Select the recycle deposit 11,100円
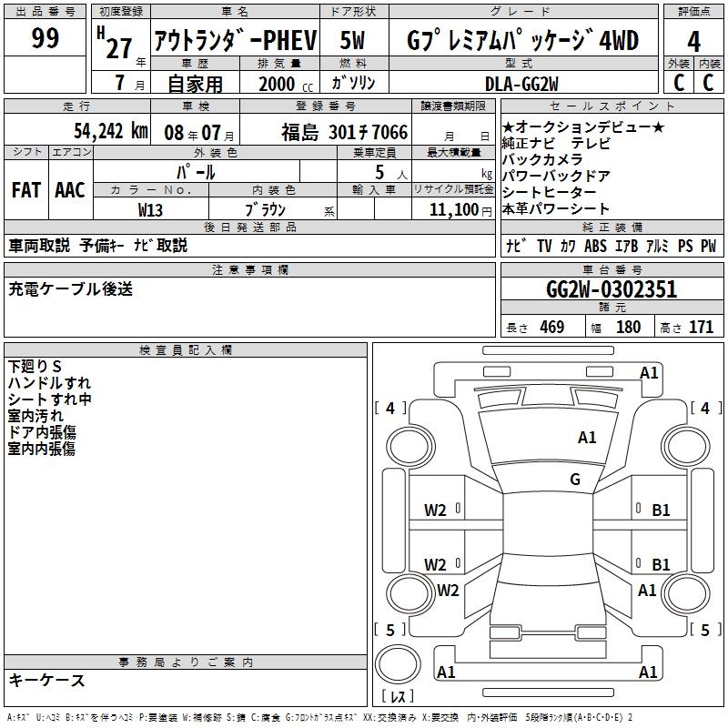 [460, 210]
